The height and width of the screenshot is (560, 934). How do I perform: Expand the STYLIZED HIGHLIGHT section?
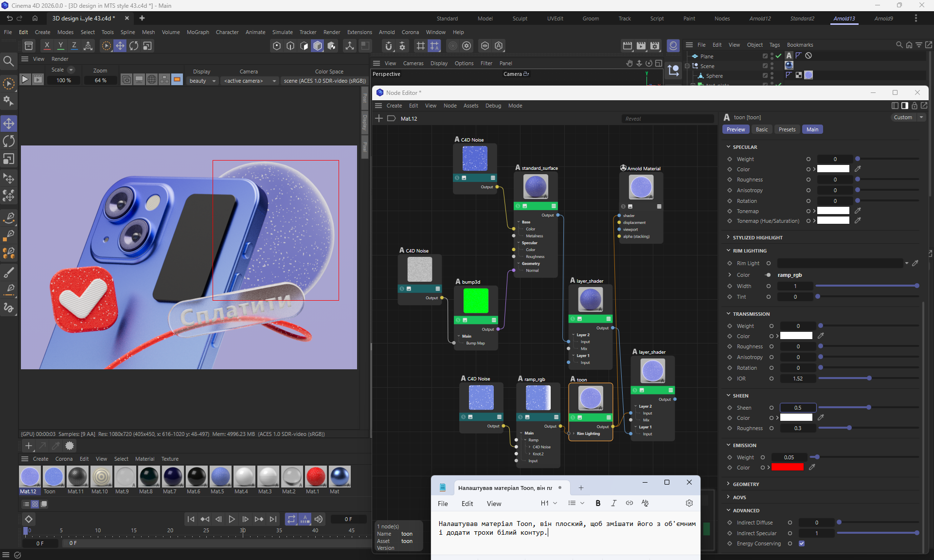pyautogui.click(x=757, y=237)
